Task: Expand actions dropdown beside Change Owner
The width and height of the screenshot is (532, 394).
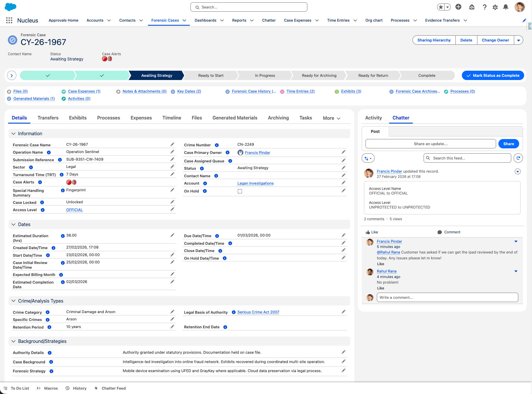Action: coord(518,40)
